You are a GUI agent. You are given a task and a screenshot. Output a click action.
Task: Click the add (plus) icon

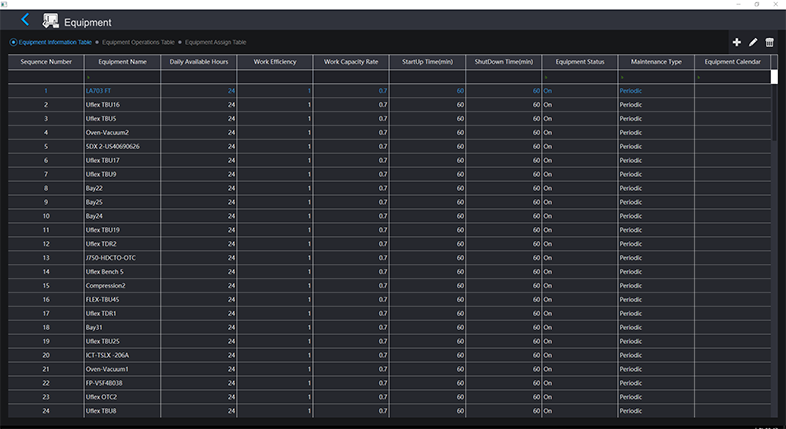(737, 42)
